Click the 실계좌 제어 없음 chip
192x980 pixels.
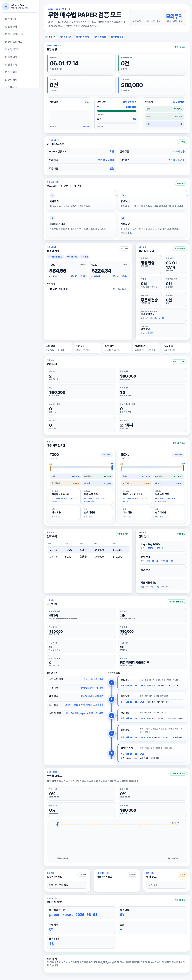[x=100, y=37]
